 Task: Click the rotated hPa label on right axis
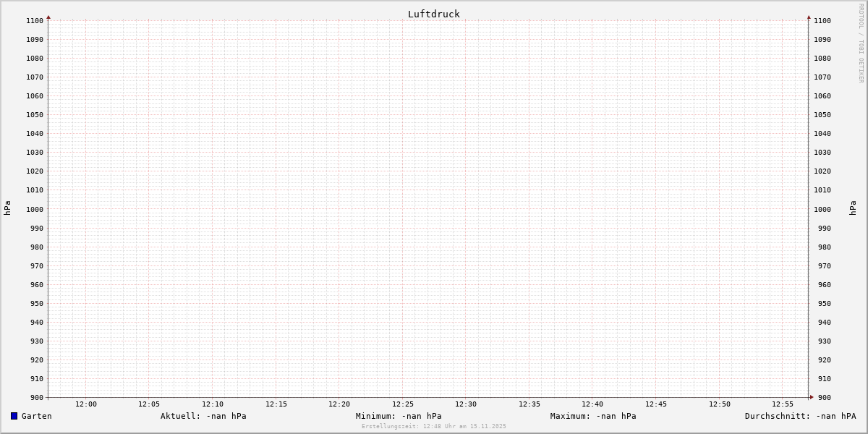853,208
